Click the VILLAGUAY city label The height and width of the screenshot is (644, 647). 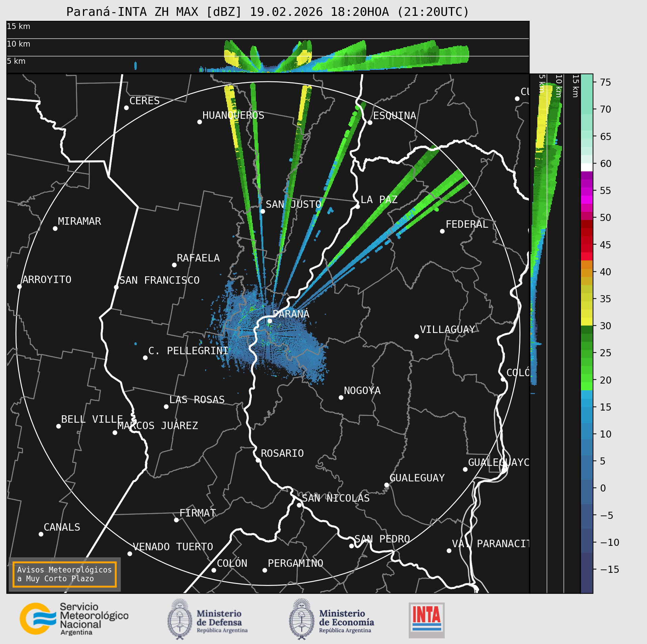(448, 330)
